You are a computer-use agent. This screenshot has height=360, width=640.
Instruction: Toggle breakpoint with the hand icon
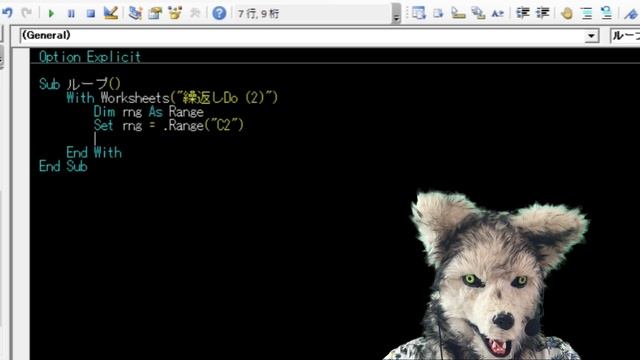coord(567,13)
